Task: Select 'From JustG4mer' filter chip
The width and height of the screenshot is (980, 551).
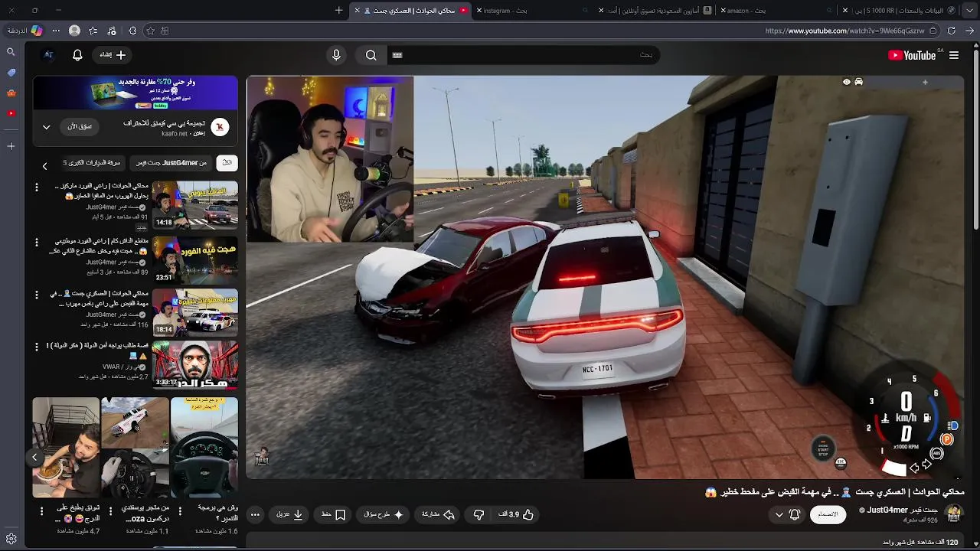Action: (x=171, y=163)
